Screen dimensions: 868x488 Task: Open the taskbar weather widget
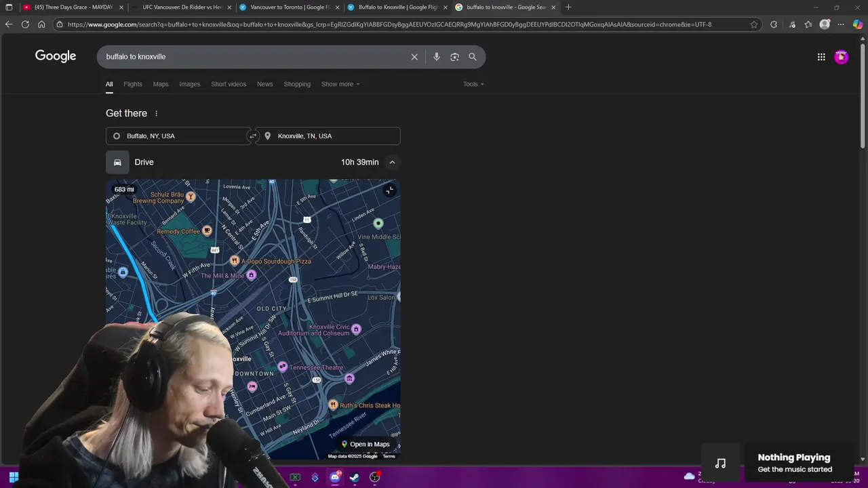pyautogui.click(x=698, y=477)
